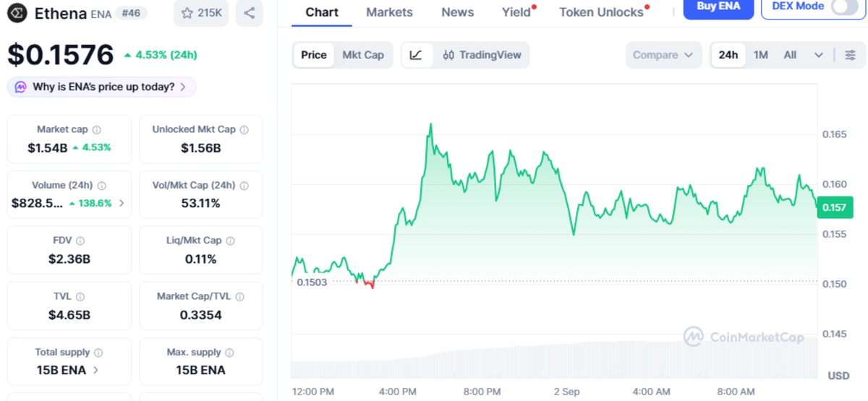
Task: Select the 24h time range
Action: 728,55
